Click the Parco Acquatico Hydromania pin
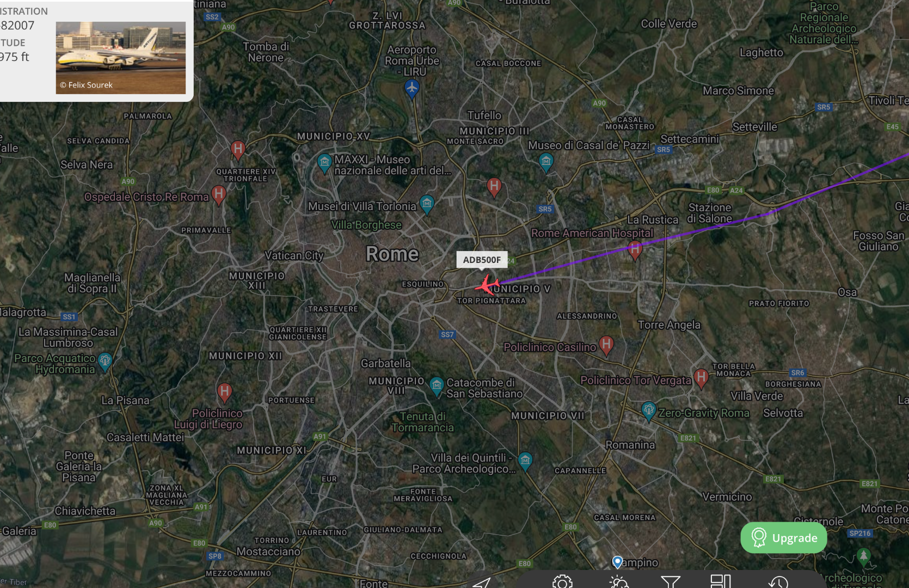909x588 pixels. [x=105, y=362]
